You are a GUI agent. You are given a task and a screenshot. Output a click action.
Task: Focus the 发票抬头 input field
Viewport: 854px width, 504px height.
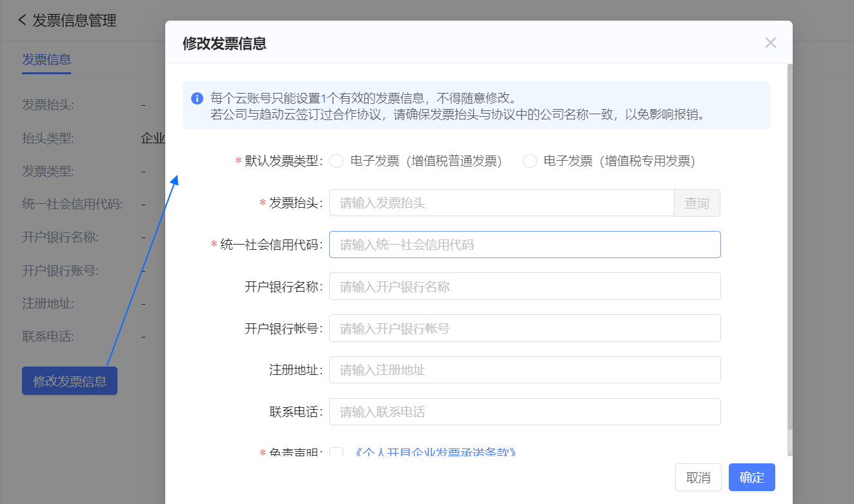coord(501,203)
